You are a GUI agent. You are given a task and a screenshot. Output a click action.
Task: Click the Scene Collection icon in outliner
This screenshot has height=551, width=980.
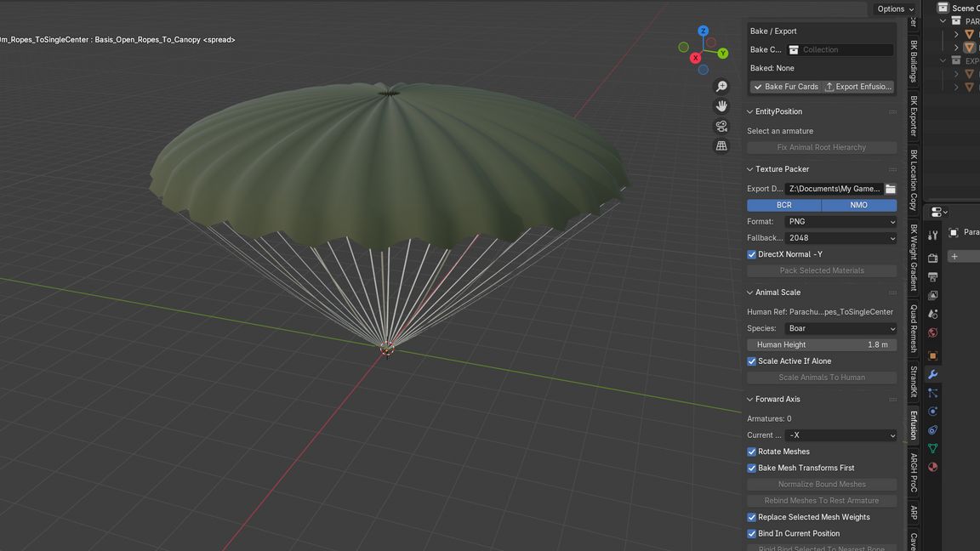943,8
